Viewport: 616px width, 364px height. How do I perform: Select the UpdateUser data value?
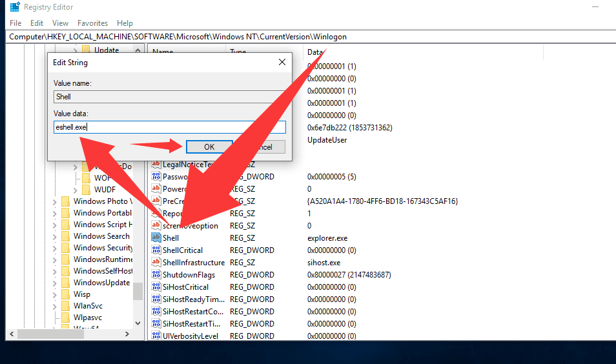coord(327,140)
